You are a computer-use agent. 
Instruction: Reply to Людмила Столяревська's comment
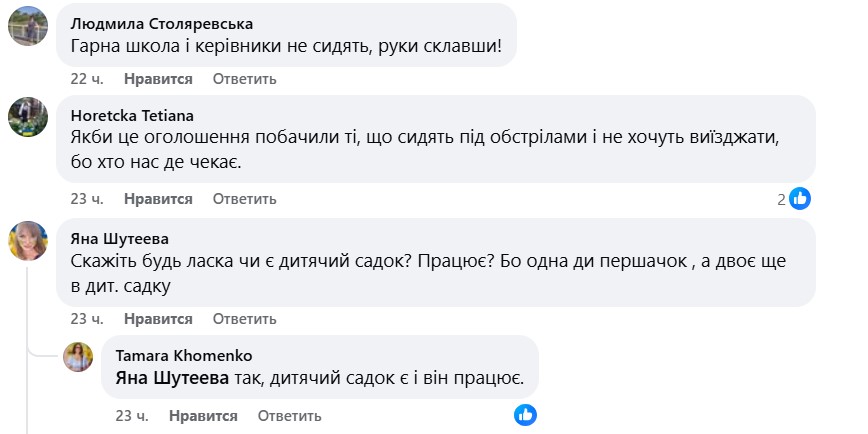pyautogui.click(x=244, y=79)
